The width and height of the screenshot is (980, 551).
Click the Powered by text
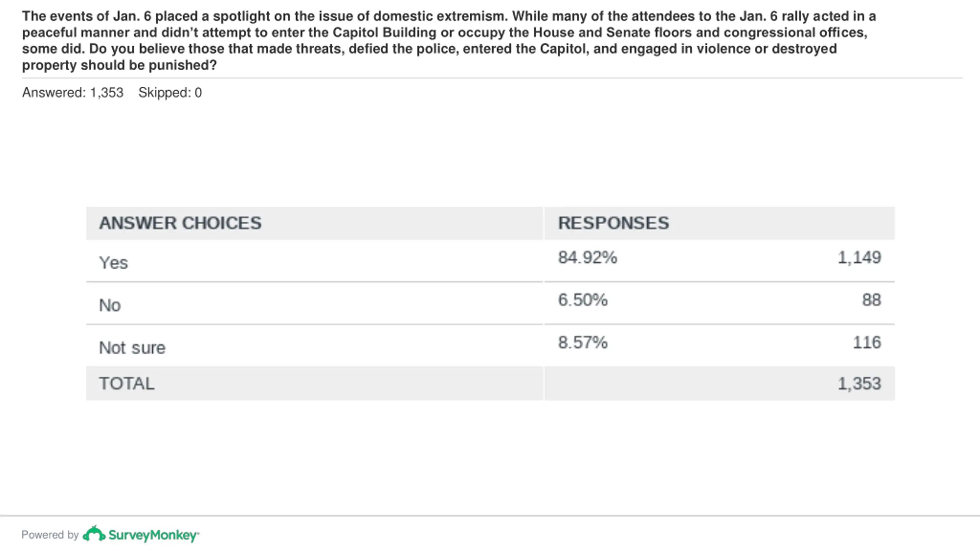click(50, 535)
